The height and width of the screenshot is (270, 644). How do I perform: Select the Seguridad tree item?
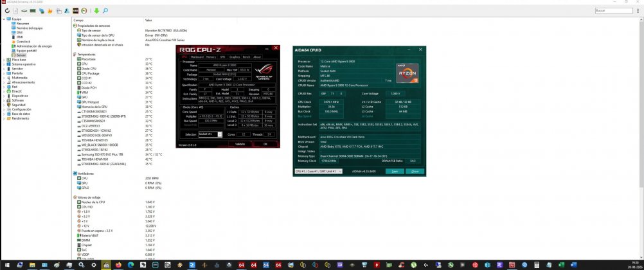click(19, 105)
